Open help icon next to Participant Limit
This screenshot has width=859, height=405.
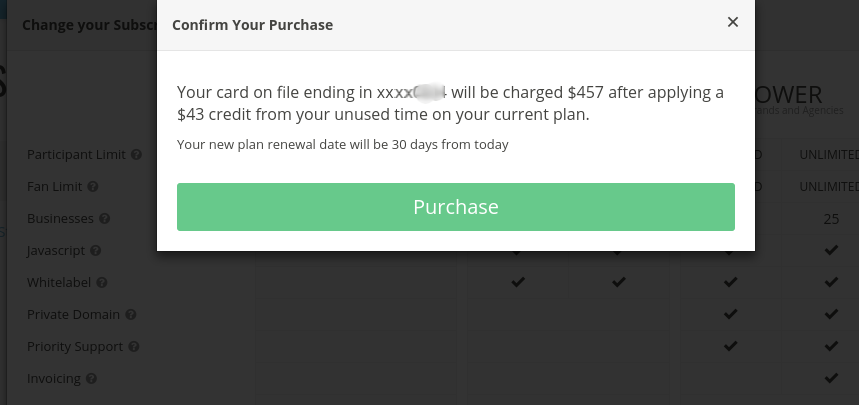(x=136, y=155)
